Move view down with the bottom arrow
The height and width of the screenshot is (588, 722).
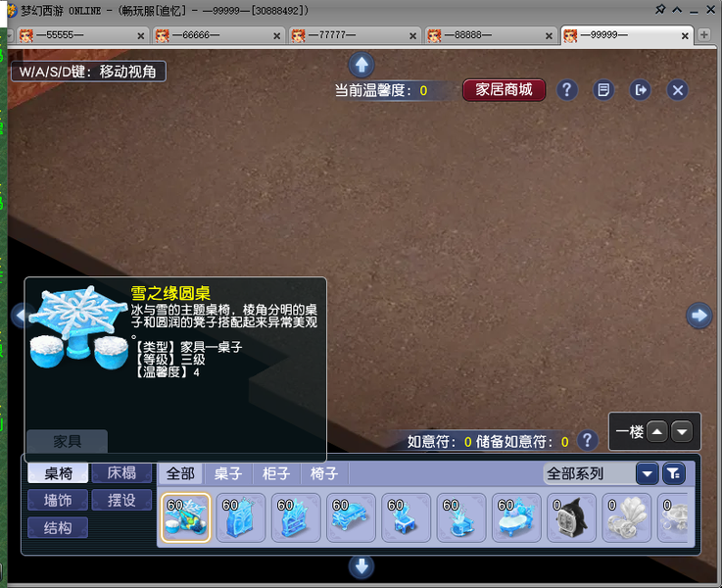click(x=361, y=566)
